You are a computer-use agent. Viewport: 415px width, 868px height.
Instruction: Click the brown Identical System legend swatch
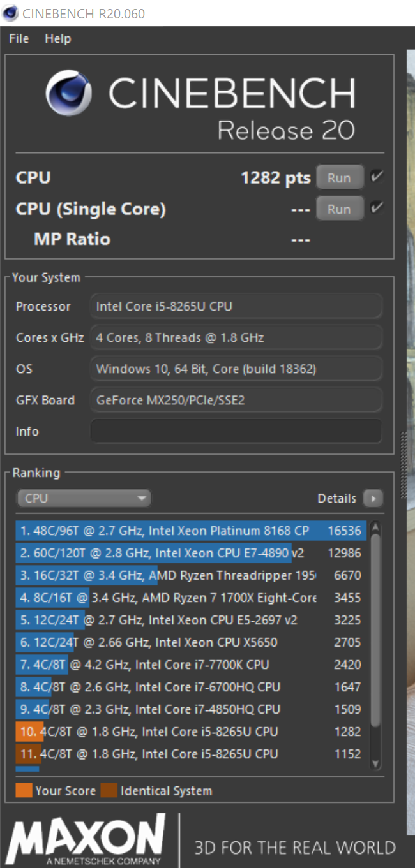109,791
